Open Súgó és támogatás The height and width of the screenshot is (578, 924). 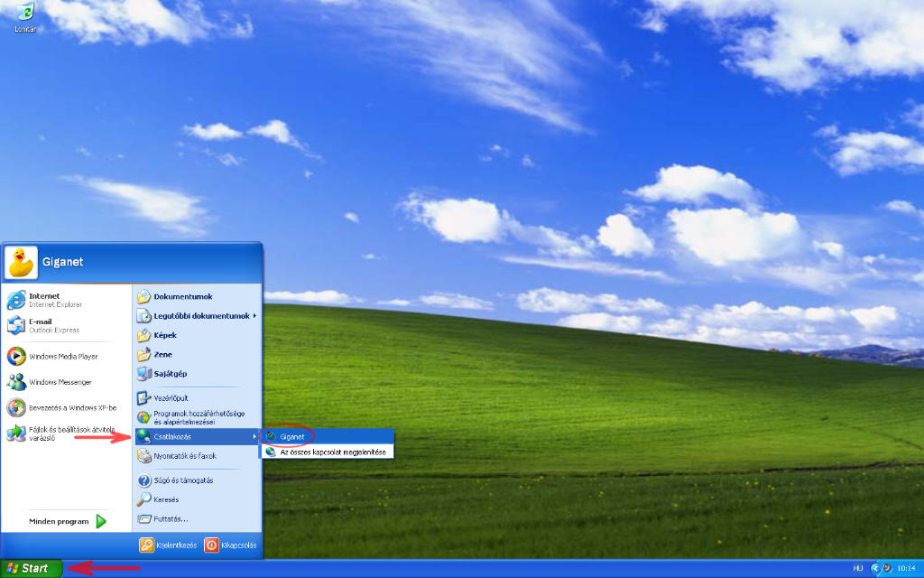pyautogui.click(x=176, y=480)
